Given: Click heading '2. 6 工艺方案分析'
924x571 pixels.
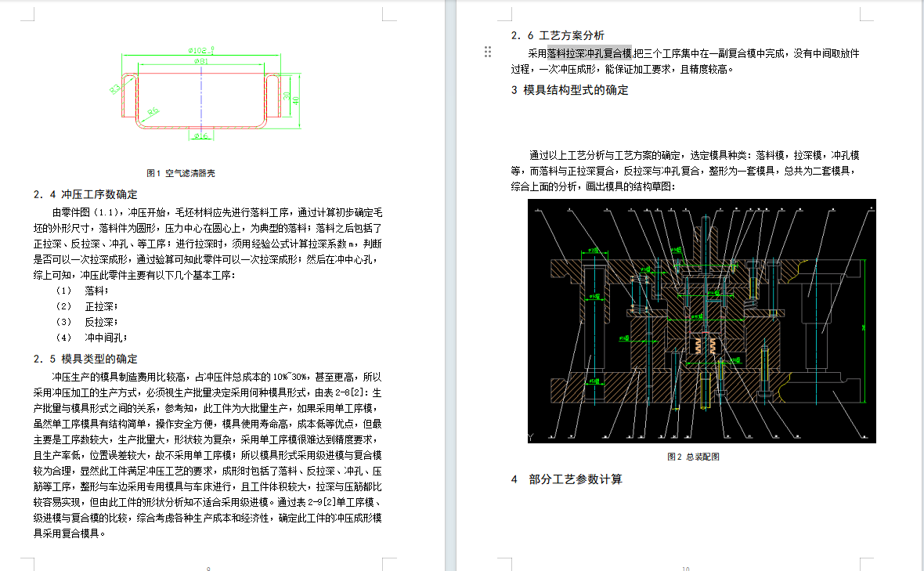Looking at the screenshot, I should pos(558,35).
